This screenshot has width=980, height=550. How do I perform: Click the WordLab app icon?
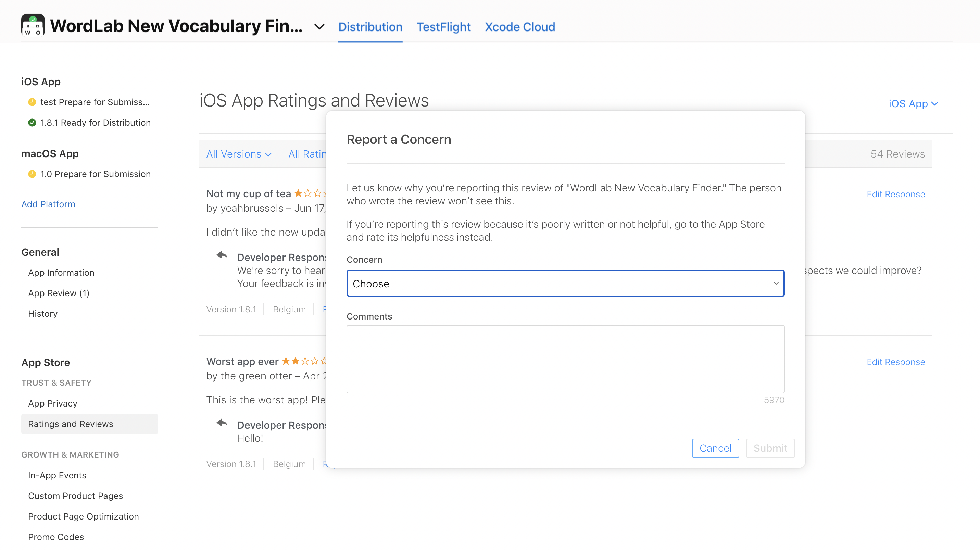33,25
